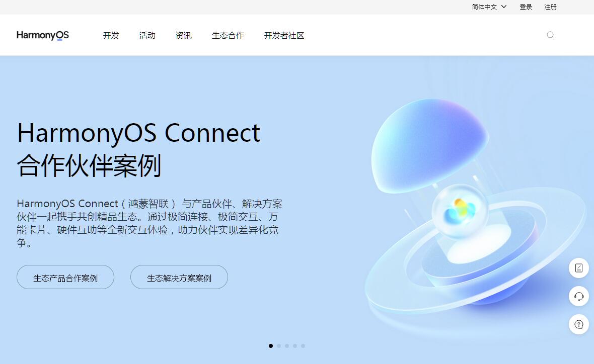Image resolution: width=594 pixels, height=364 pixels.
Task: Select the second carousel dot
Action: coord(279,346)
